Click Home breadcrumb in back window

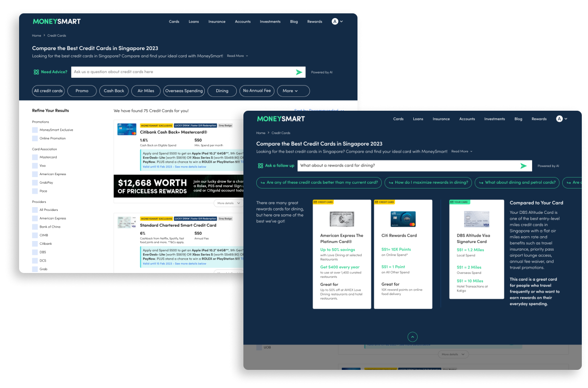(x=37, y=36)
